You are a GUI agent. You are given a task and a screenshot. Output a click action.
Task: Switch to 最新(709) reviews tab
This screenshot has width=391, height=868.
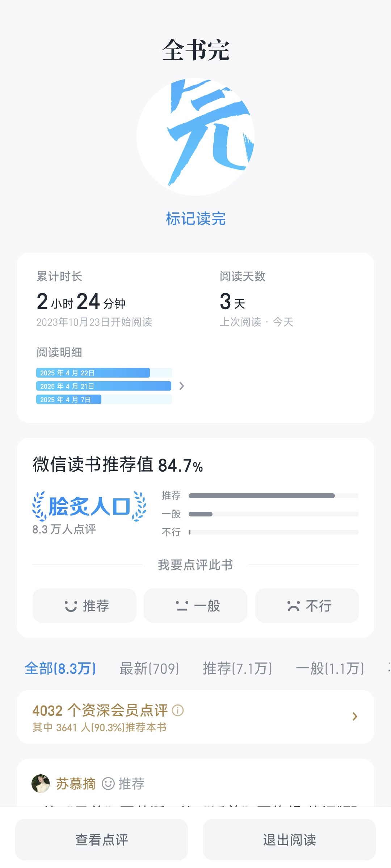click(x=149, y=668)
